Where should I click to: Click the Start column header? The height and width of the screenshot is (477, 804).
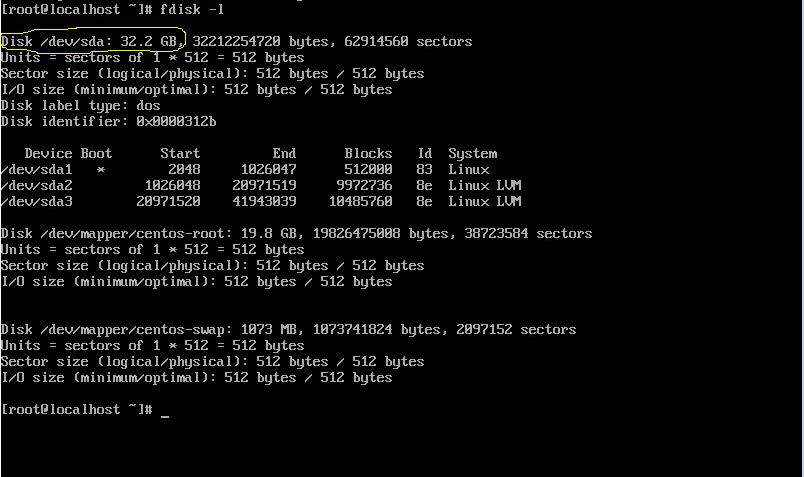(180, 153)
